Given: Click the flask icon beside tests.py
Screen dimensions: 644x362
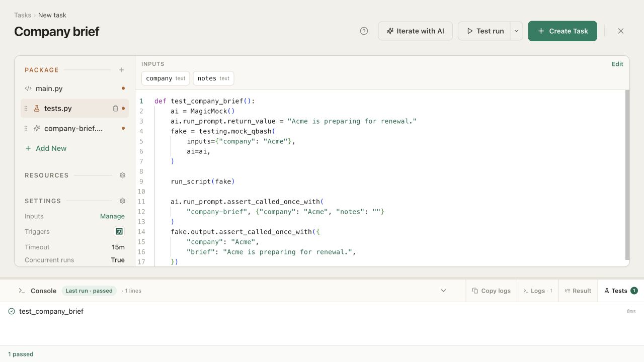Looking at the screenshot, I should click(36, 108).
